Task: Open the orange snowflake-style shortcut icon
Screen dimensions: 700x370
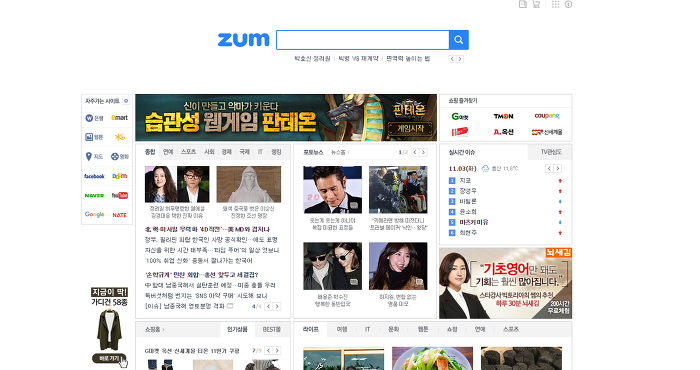Action: pos(119,137)
